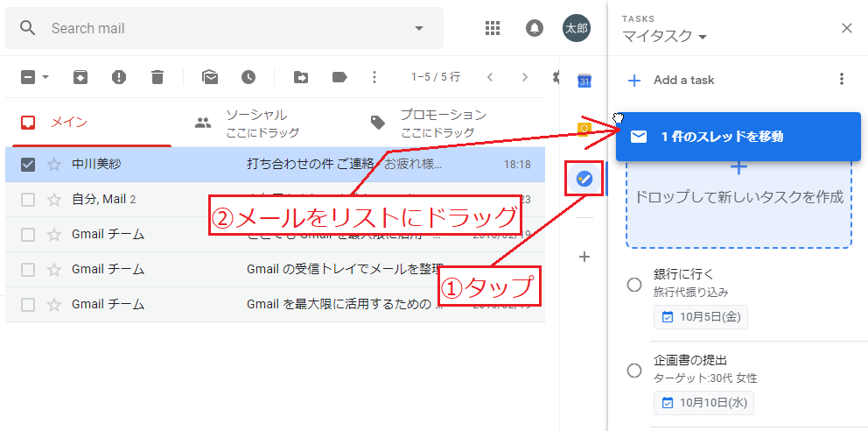
Task: Toggle the select-all checkbox in toolbar
Action: coord(28,78)
